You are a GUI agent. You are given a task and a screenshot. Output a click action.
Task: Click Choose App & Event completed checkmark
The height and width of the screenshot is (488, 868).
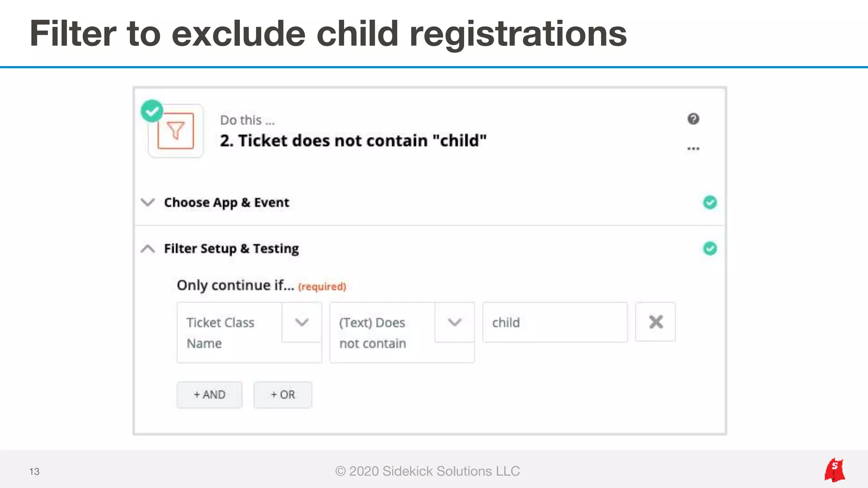click(710, 202)
